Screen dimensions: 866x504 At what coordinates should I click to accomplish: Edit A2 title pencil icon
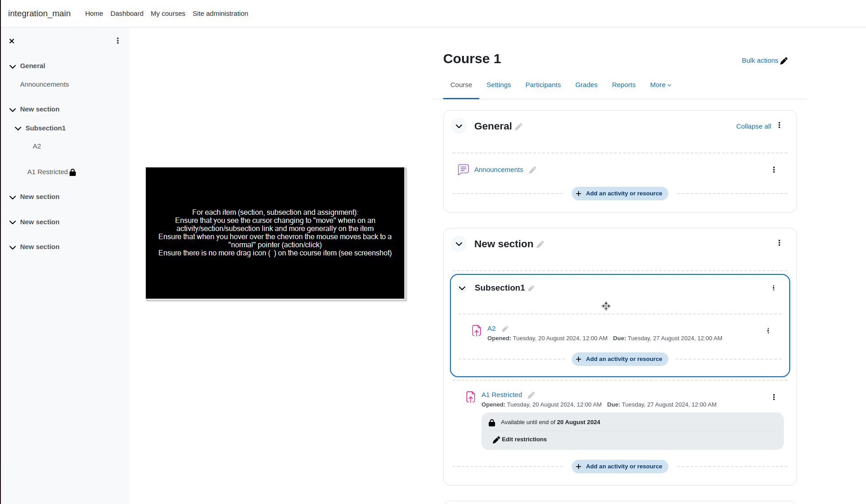click(x=505, y=329)
